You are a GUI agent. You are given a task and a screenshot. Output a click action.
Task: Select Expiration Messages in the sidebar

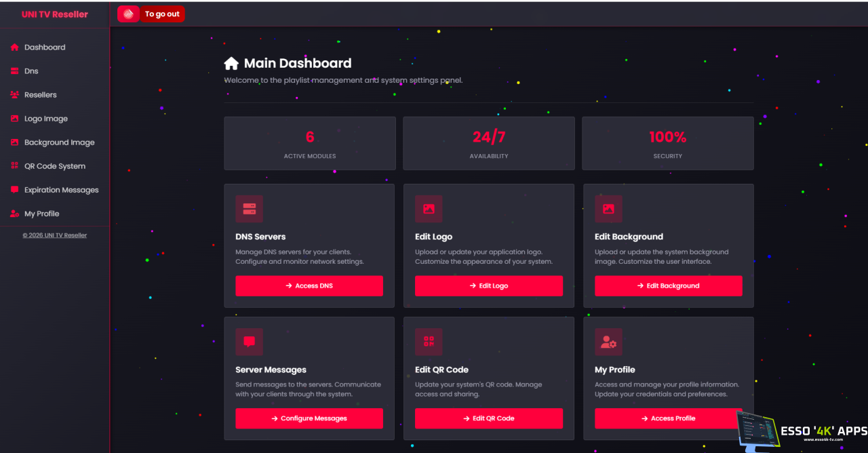tap(54, 190)
